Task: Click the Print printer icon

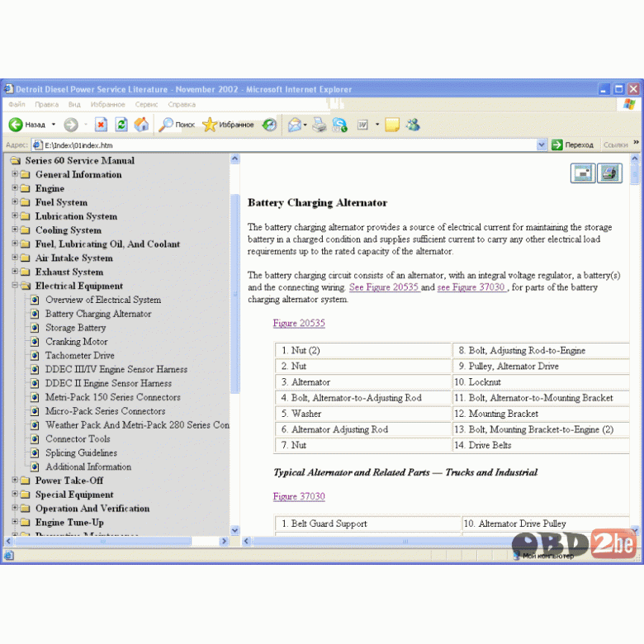Action: [320, 125]
